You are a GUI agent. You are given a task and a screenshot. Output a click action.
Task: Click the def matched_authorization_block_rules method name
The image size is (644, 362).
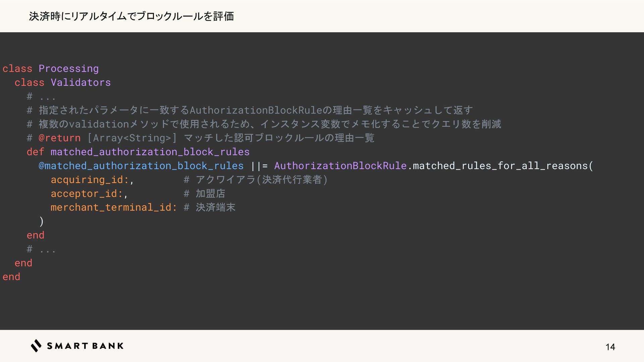click(150, 152)
